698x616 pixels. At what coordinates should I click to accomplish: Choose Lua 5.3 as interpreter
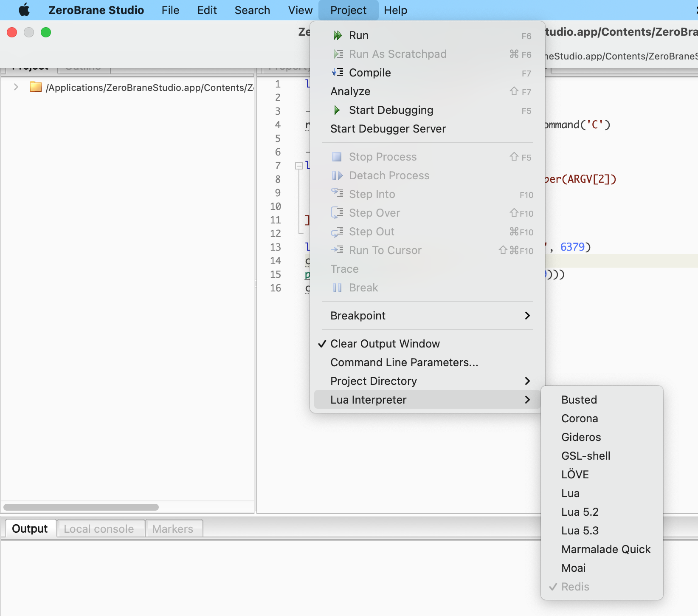click(602, 531)
